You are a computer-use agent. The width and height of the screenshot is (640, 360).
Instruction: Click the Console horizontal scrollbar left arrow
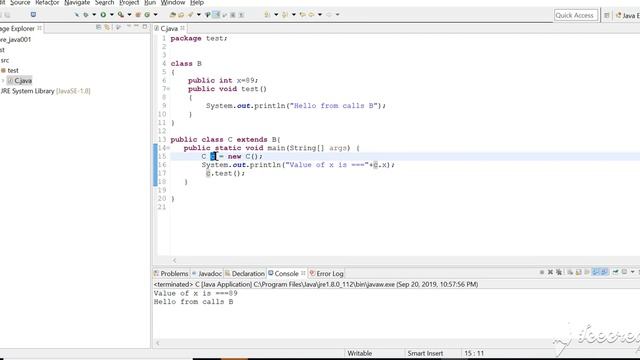pos(158,343)
